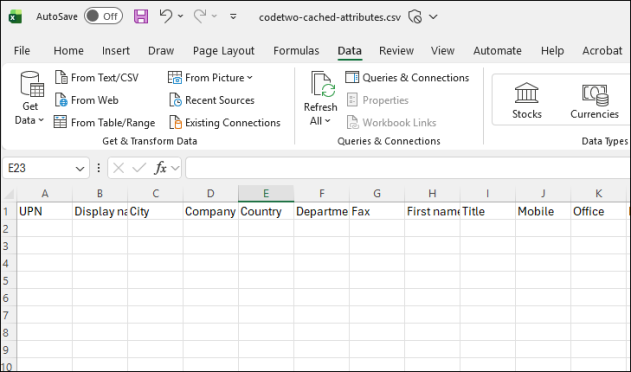Expand the Name Box dropdown arrow
631x372 pixels.
tap(80, 168)
